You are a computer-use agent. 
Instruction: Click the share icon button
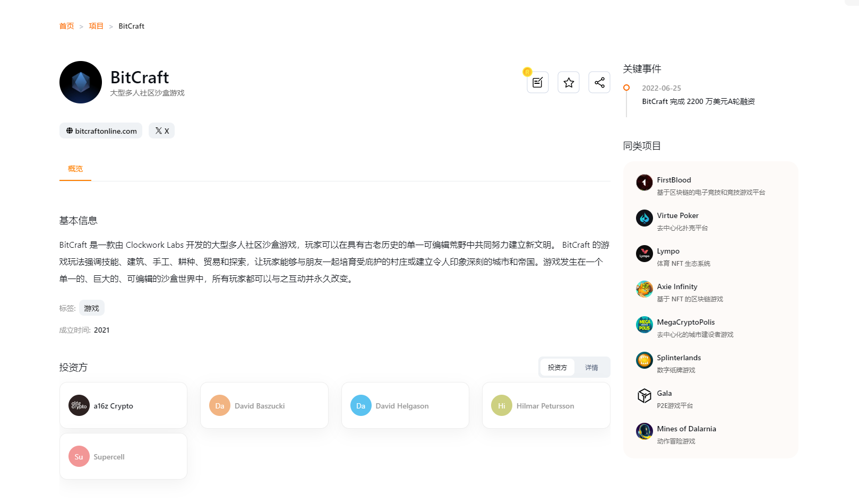pos(599,82)
